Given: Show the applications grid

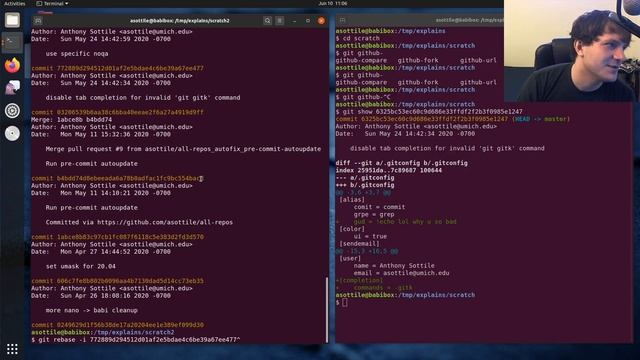Looking at the screenshot, I should [x=12, y=349].
